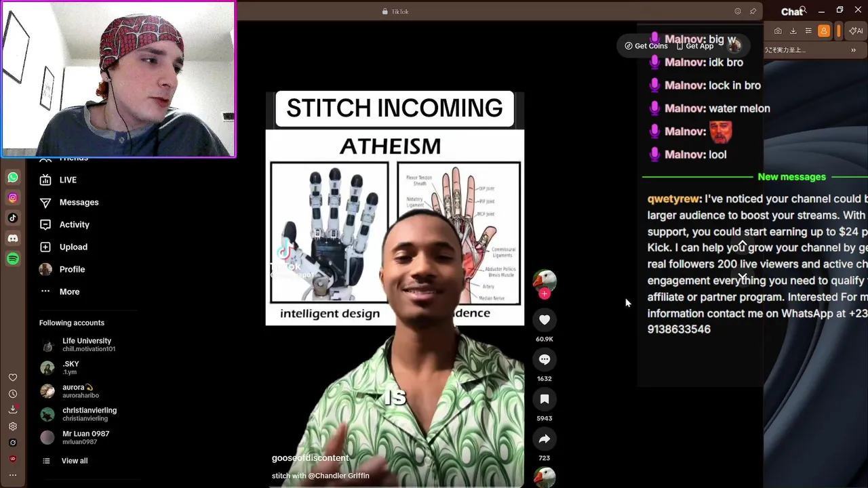Open TikTok Messages
This screenshot has width=868, height=488.
tap(69, 202)
